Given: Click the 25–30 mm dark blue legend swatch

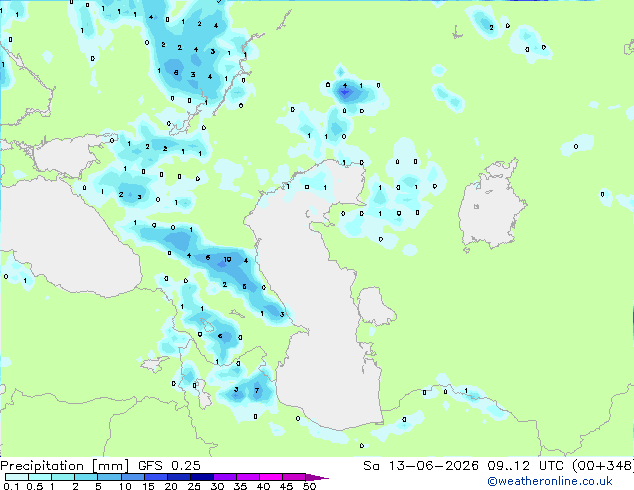Looking at the screenshot, I should (x=201, y=477).
